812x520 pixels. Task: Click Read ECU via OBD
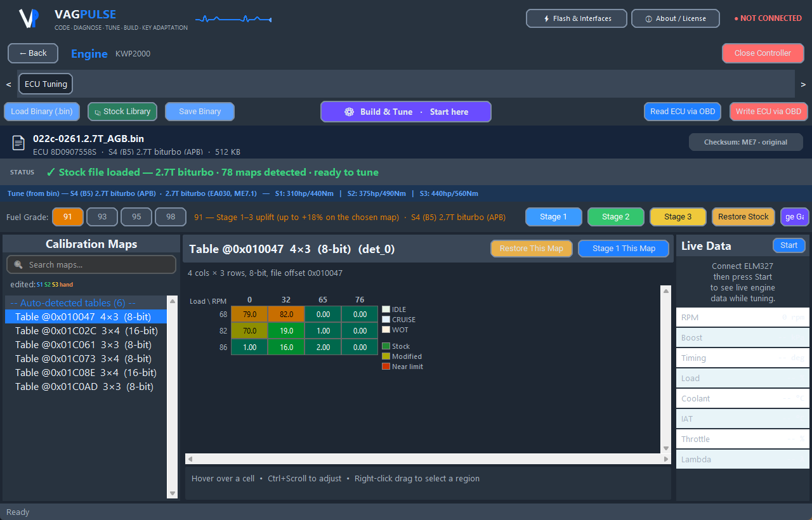683,112
